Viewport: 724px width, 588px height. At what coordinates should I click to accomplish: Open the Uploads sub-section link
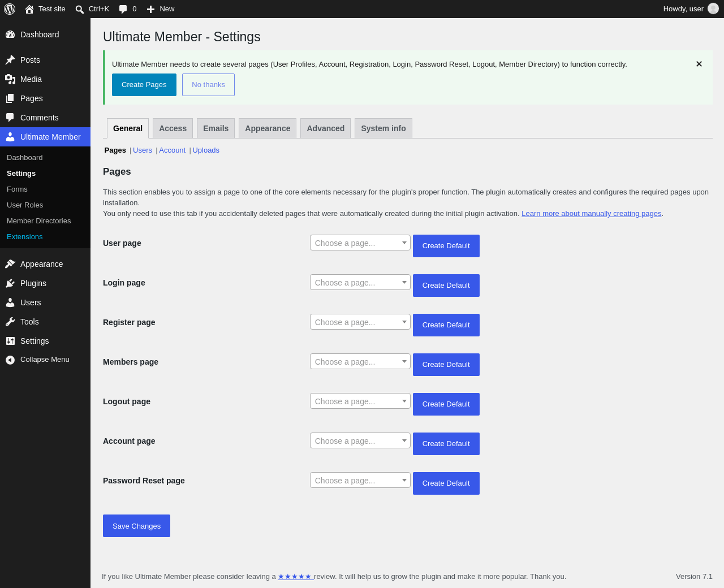206,150
